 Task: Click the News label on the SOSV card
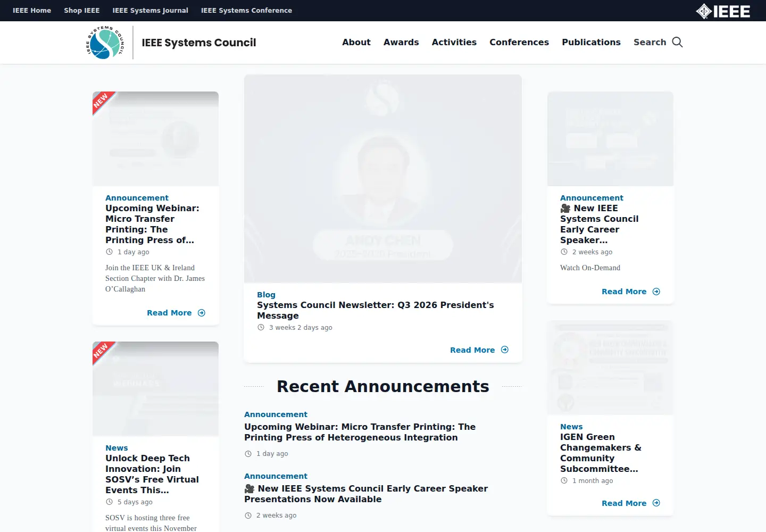(116, 448)
